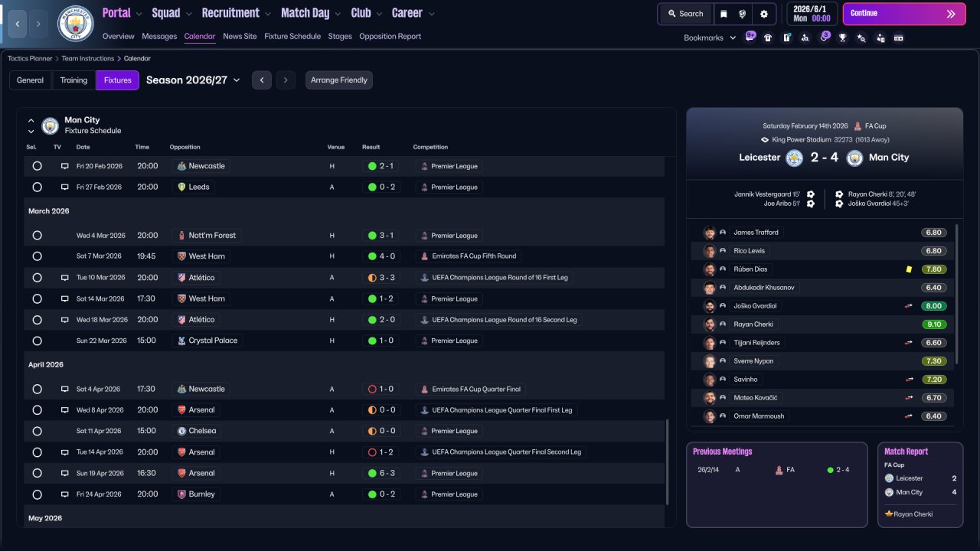This screenshot has width=980, height=551.
Task: Click the Chelsea crest in the 11 Apr row
Action: click(181, 431)
